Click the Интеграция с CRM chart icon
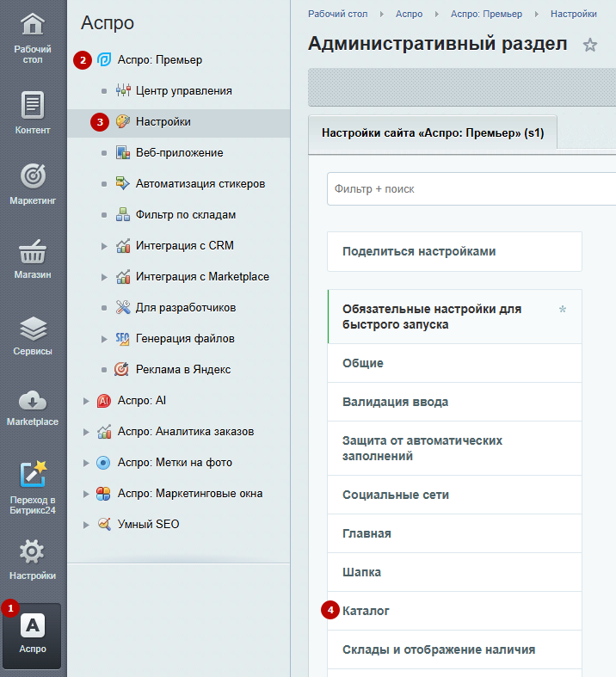616x677 pixels. click(123, 246)
